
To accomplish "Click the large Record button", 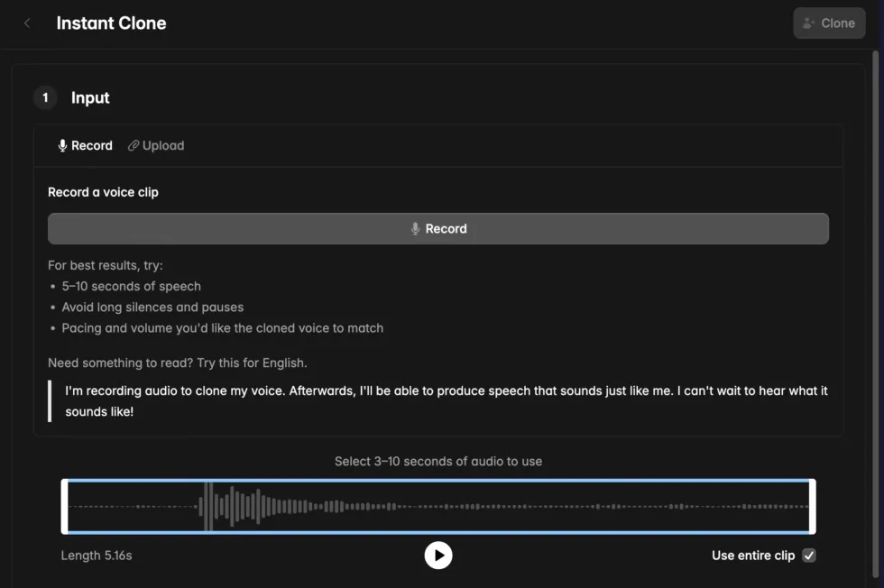I will (438, 228).
